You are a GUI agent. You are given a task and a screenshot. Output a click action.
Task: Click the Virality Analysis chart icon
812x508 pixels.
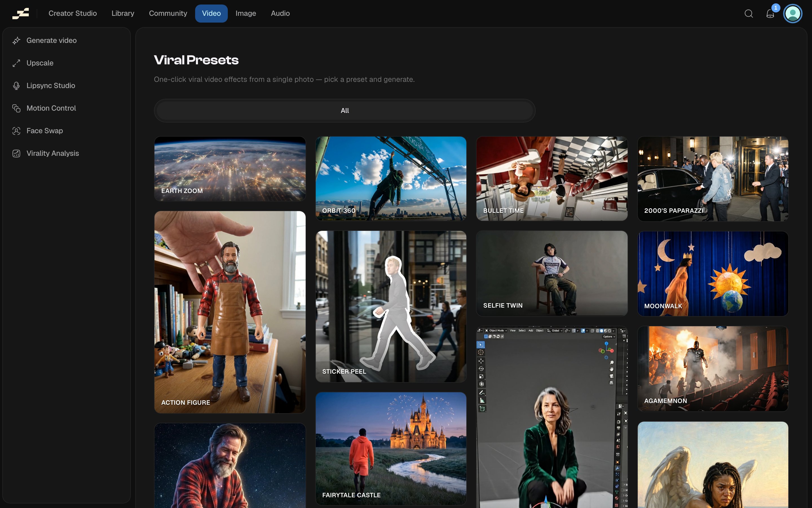16,154
